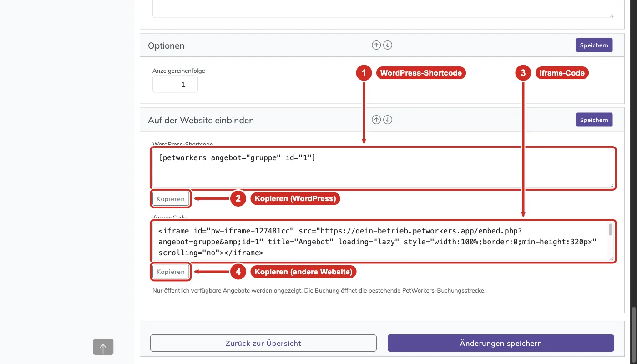Save the Optionen section with Speichern
Viewport: 637px width, 364px height.
click(x=594, y=45)
